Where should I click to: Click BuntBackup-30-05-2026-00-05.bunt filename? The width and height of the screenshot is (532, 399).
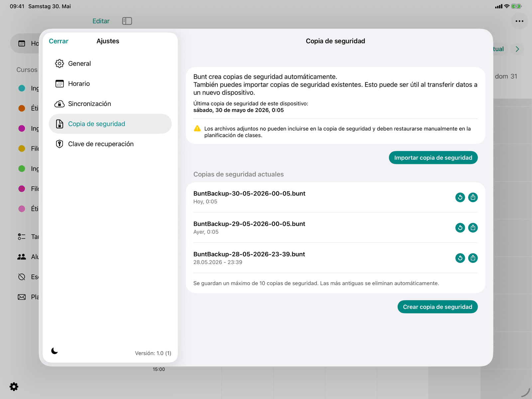click(x=249, y=194)
